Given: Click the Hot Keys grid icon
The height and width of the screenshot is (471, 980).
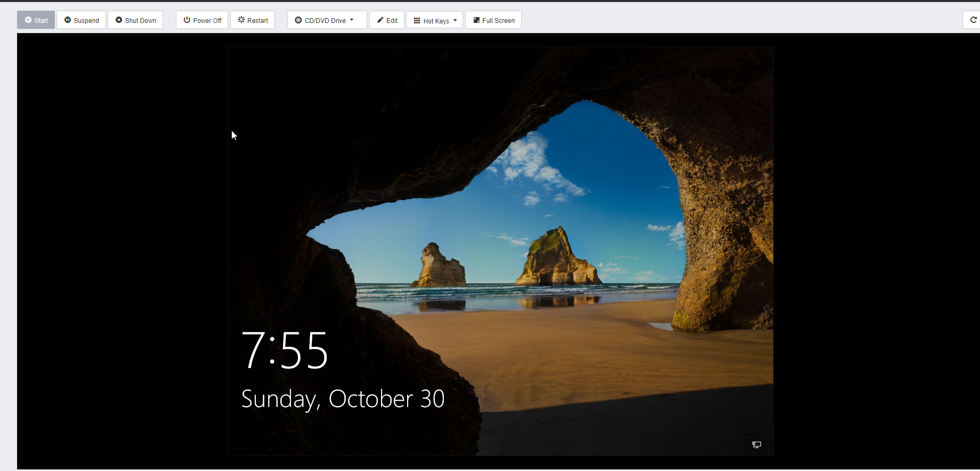Looking at the screenshot, I should [417, 20].
